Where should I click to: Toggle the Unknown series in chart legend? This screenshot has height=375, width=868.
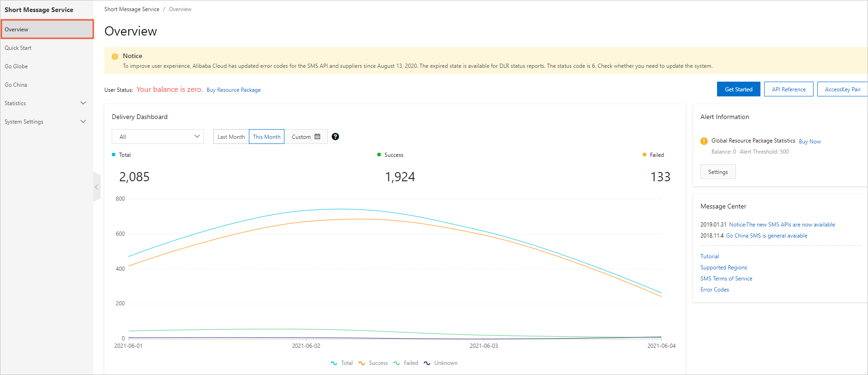pyautogui.click(x=440, y=363)
